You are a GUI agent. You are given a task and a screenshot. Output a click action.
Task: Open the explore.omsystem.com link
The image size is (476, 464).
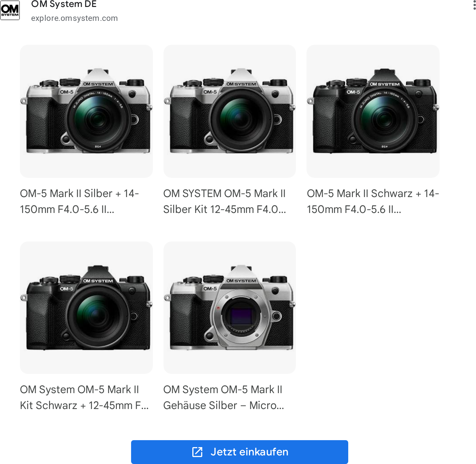pos(74,18)
